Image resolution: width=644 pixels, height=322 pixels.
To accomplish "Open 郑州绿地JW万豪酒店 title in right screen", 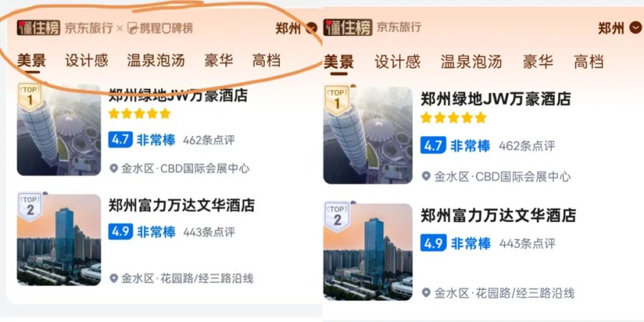I will point(495,99).
